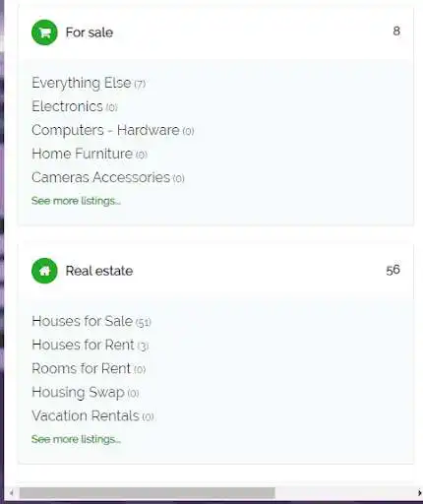423x504 pixels.
Task: Expand See more listings under Real estate
Action: pos(76,439)
